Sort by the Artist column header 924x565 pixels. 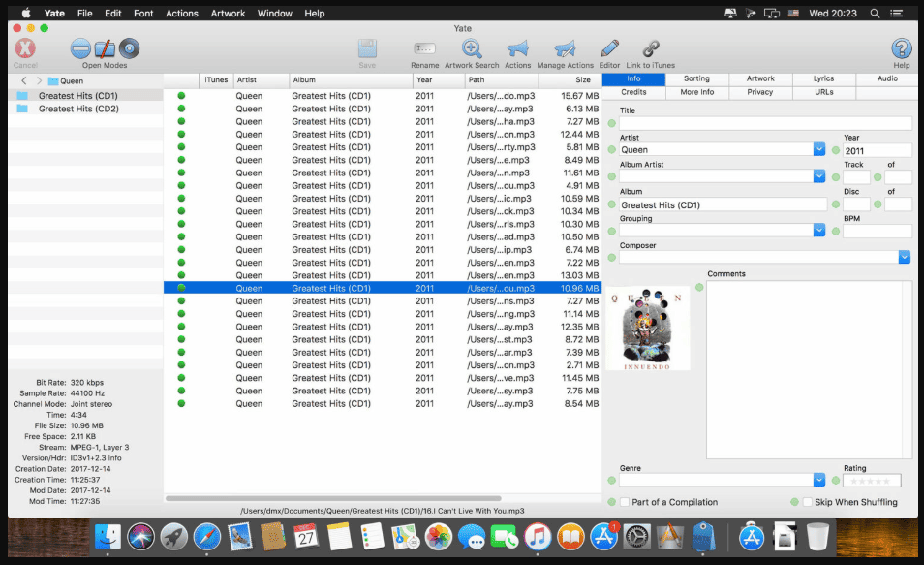click(262, 80)
